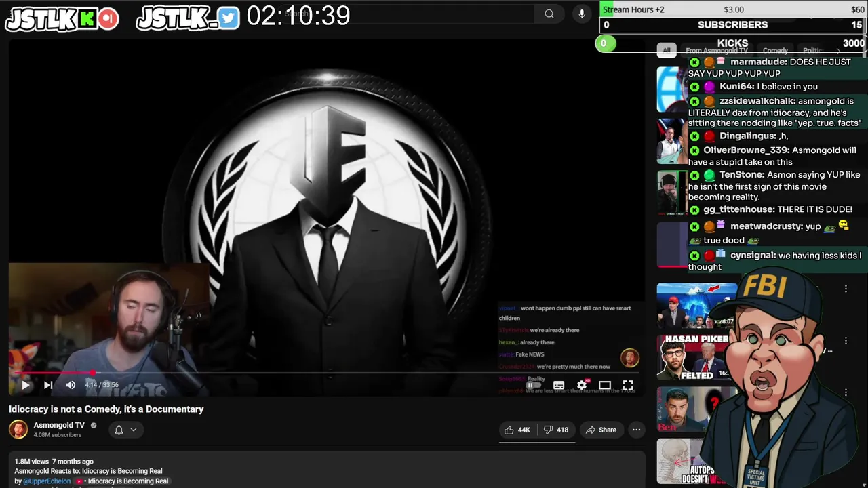Play the paused YouTube video
This screenshot has height=488, width=868.
[25, 385]
